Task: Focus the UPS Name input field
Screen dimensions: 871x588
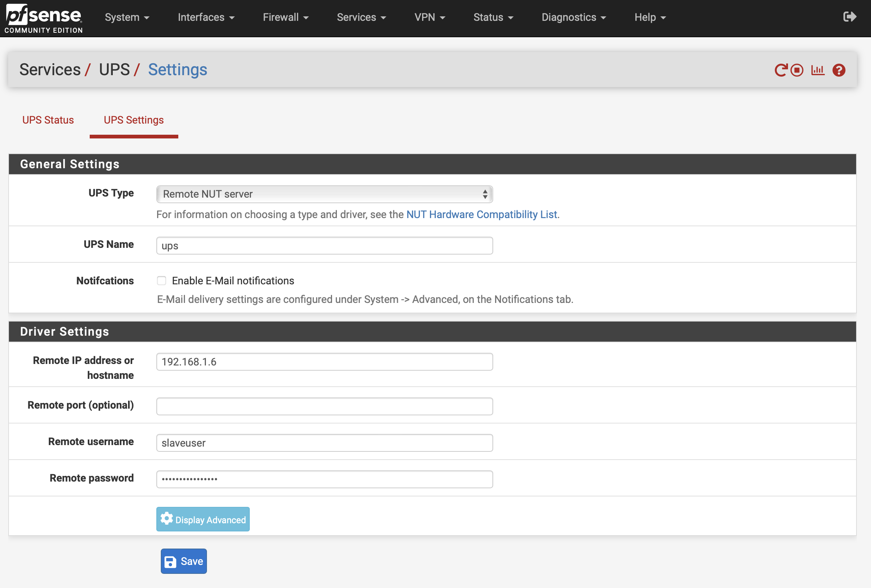Action: coord(325,246)
